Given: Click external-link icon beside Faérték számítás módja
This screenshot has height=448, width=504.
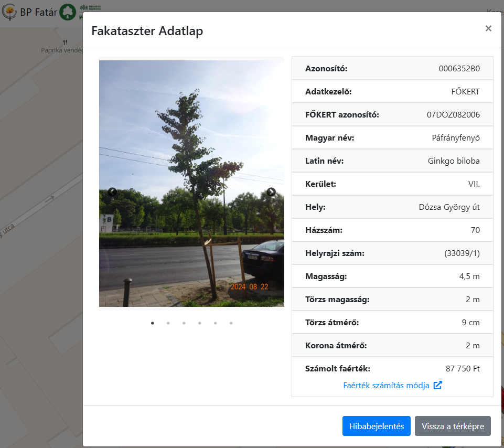Looking at the screenshot, I should pos(437,386).
